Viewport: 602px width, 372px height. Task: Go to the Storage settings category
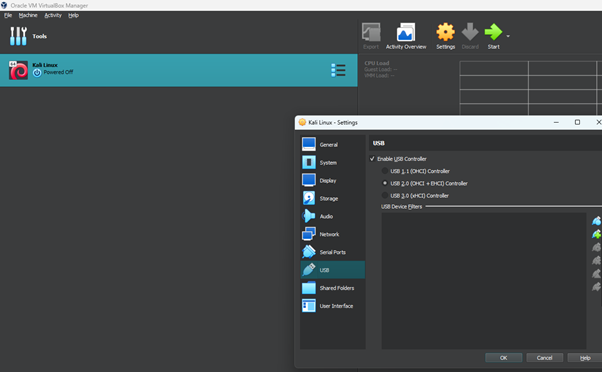(332, 198)
